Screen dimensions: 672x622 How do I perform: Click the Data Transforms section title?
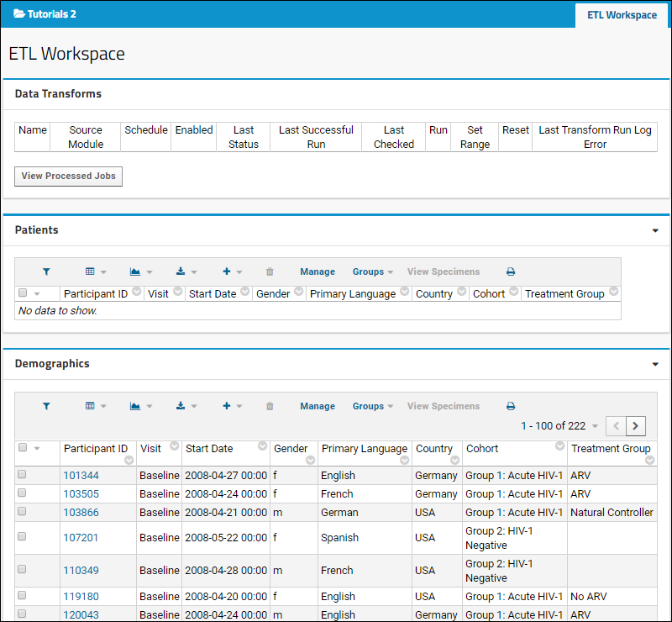58,94
